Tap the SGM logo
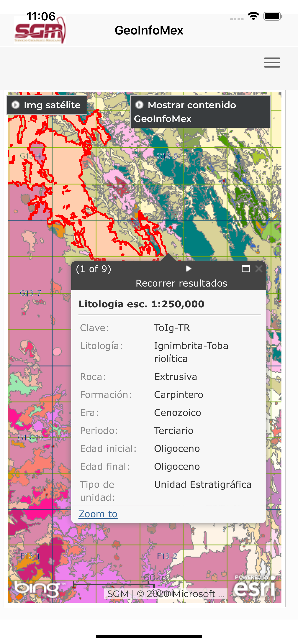The width and height of the screenshot is (298, 644). [x=40, y=30]
